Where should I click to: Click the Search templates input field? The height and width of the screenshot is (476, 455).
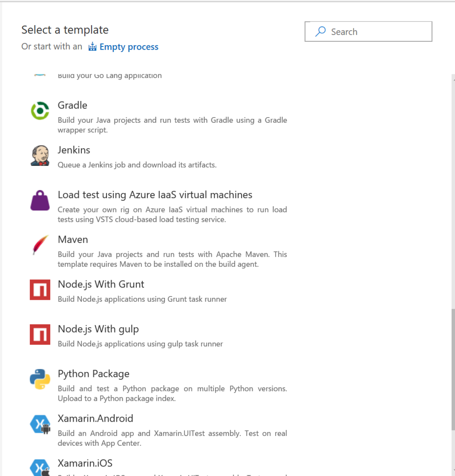(368, 32)
